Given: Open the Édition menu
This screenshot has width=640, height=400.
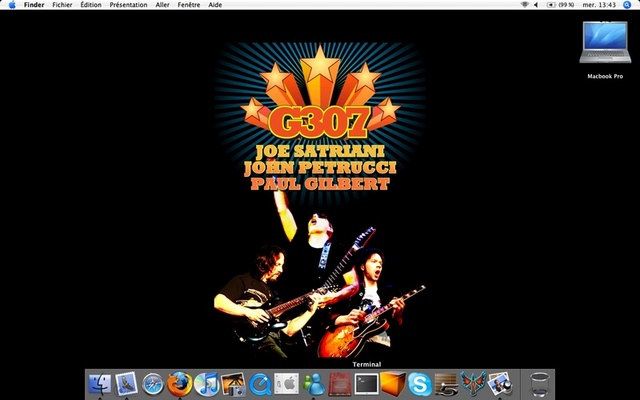Looking at the screenshot, I should click(91, 5).
